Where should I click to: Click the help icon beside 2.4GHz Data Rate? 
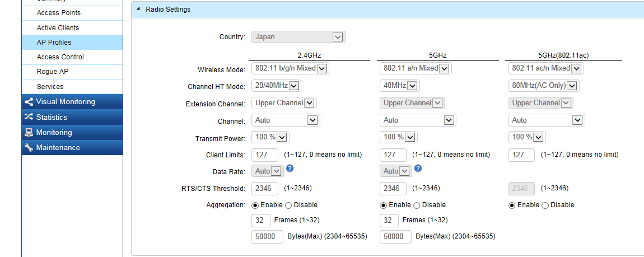tap(290, 169)
